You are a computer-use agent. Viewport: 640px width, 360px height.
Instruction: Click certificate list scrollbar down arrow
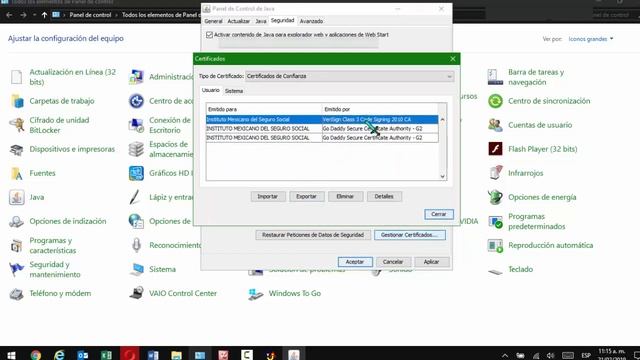pyautogui.click(x=442, y=176)
